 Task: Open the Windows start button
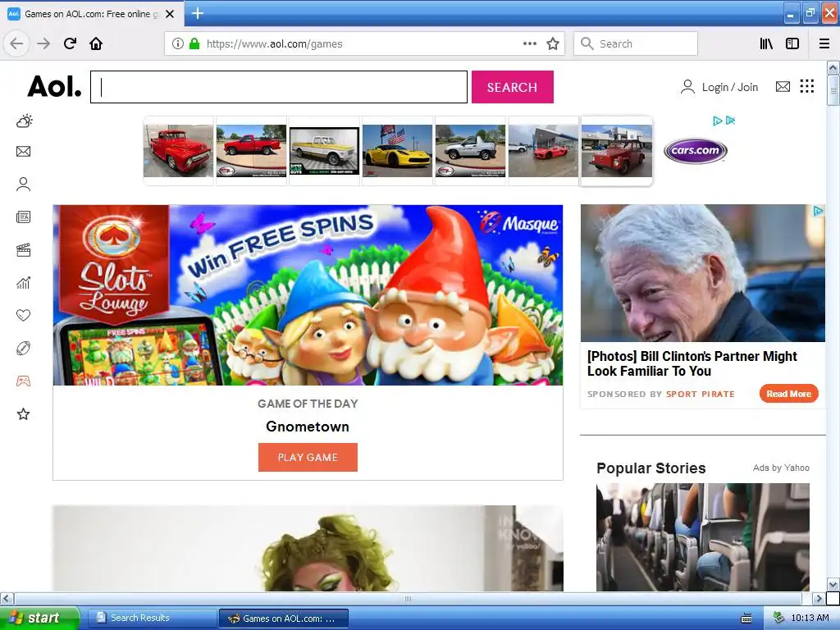tap(39, 618)
